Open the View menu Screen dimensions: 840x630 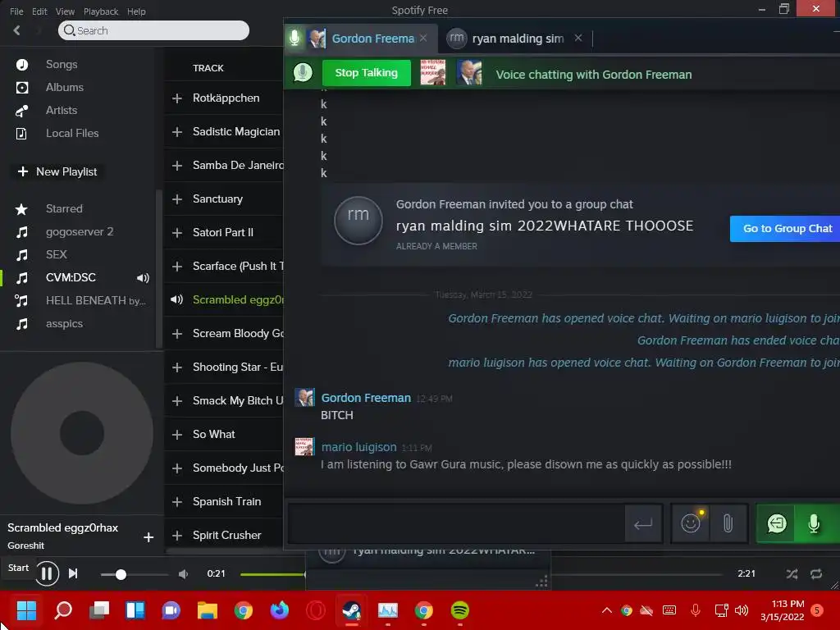coord(65,11)
